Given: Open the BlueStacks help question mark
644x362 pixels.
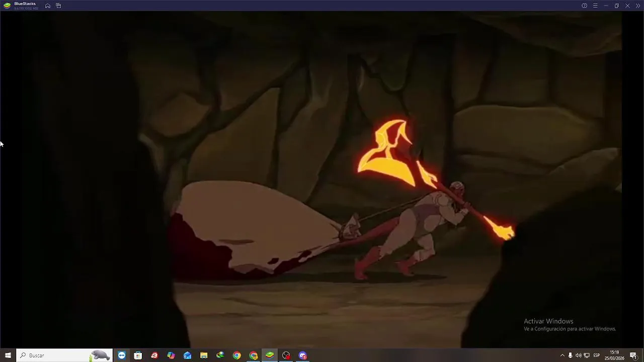Looking at the screenshot, I should [584, 6].
